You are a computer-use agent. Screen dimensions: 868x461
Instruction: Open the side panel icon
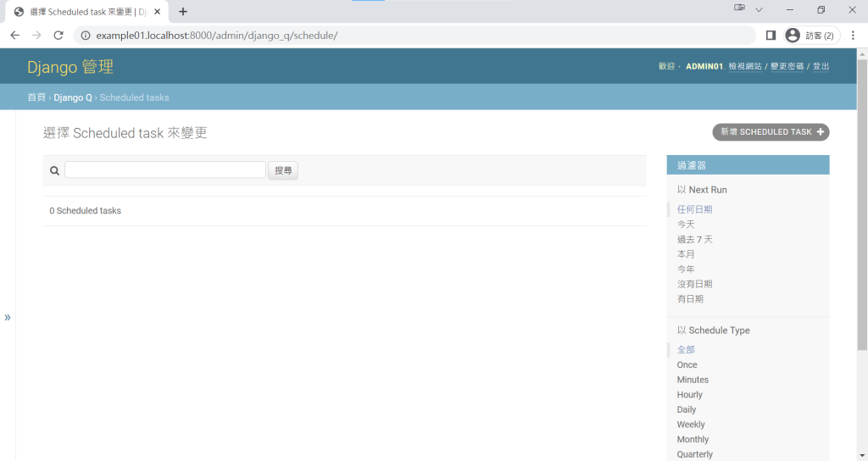771,36
